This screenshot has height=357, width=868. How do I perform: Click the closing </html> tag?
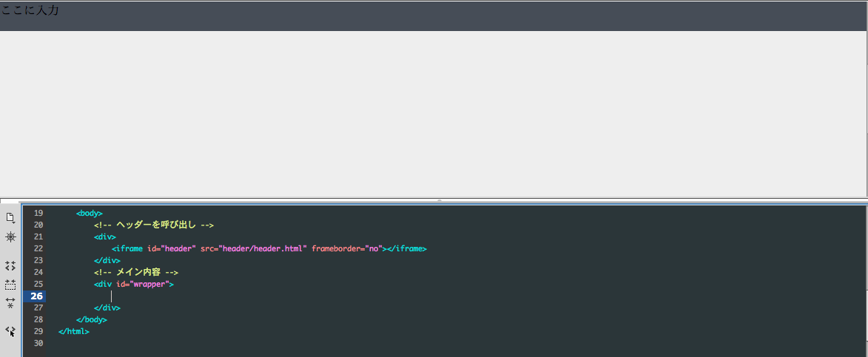(74, 331)
